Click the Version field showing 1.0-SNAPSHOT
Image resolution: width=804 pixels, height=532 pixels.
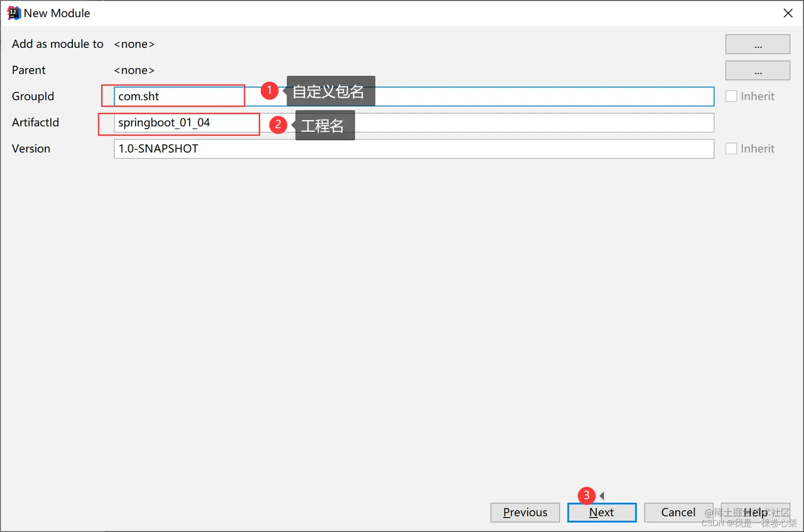(x=414, y=149)
